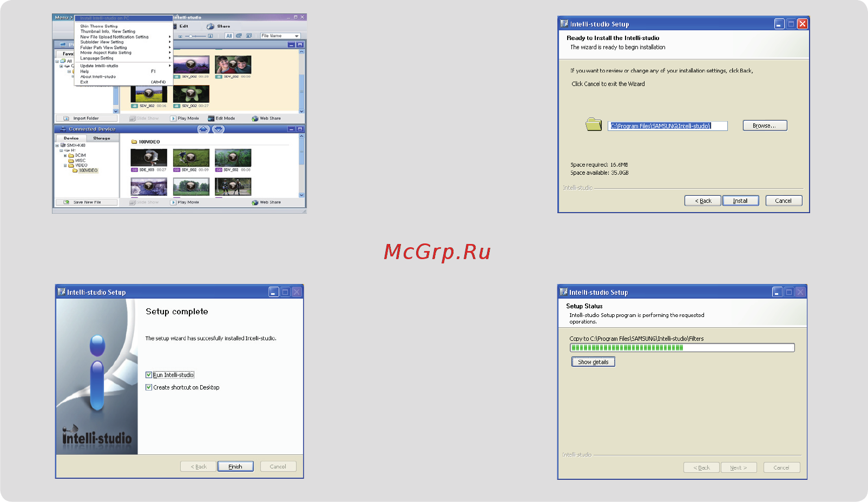Open the Edit tab icon in Intelli-studio
Screen dimensions: 868x502
point(175,26)
